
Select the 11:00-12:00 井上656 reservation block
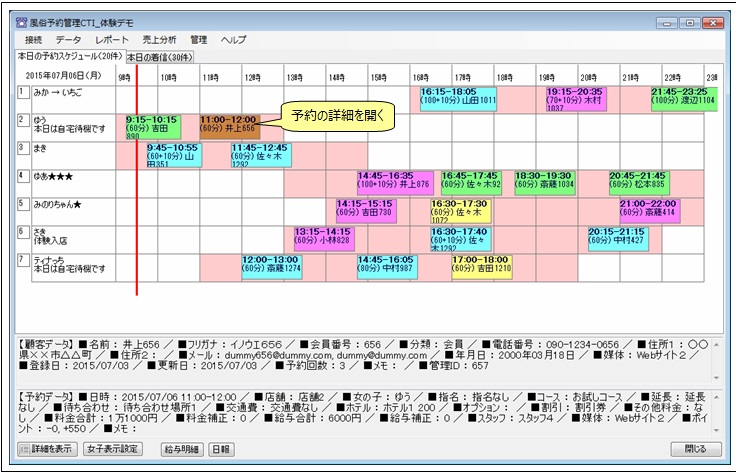pos(230,125)
